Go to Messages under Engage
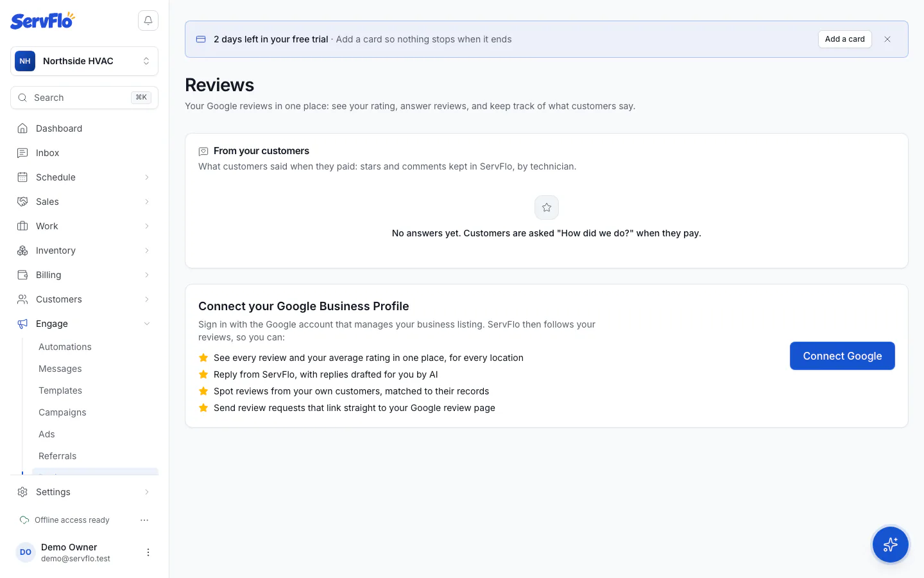This screenshot has height=578, width=924. tap(95, 369)
